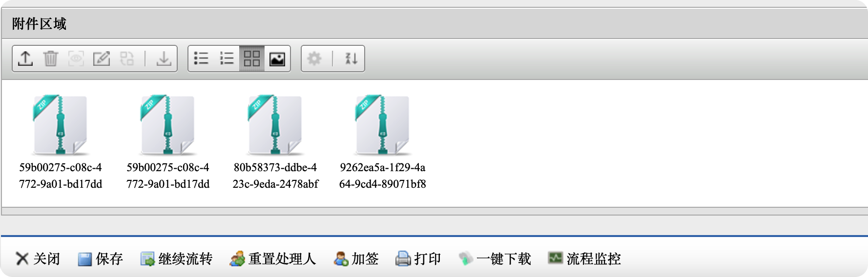Viewport: 868px width, 277px height.
Task: Click the replace attachment icon
Action: (127, 59)
